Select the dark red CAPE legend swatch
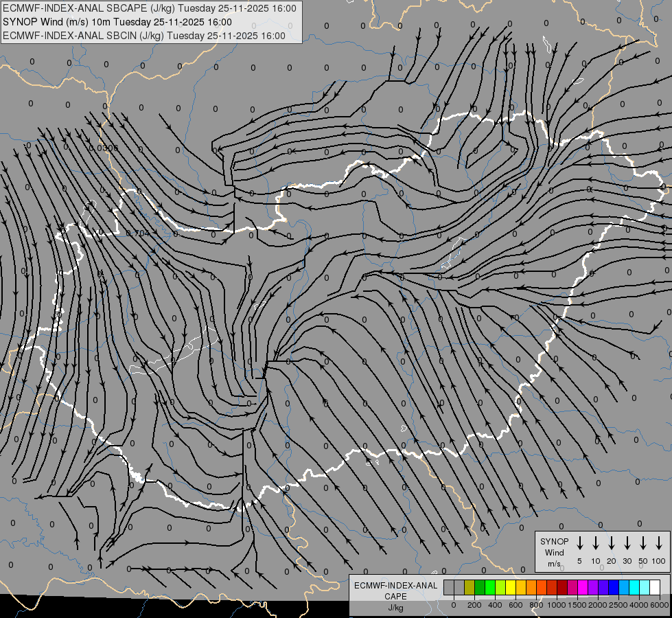The width and height of the screenshot is (672, 618). (x=562, y=587)
